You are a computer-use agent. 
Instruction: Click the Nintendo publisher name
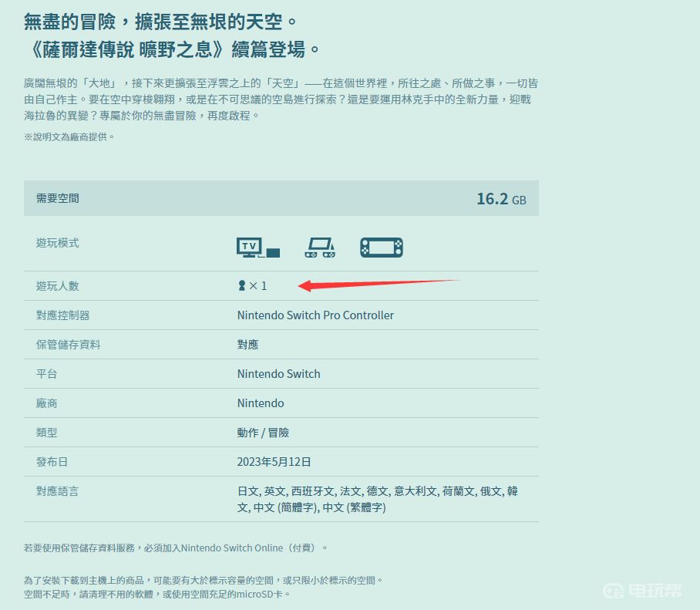[261, 403]
